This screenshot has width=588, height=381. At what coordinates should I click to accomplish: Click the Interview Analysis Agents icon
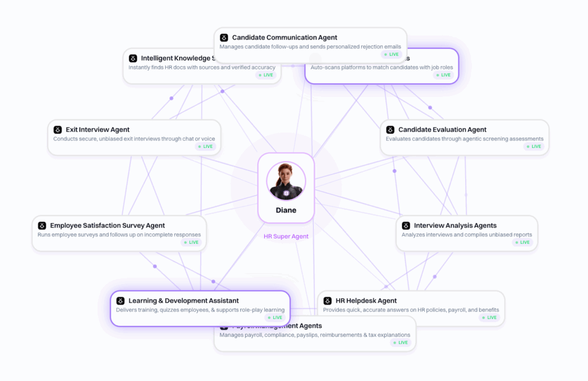(405, 226)
